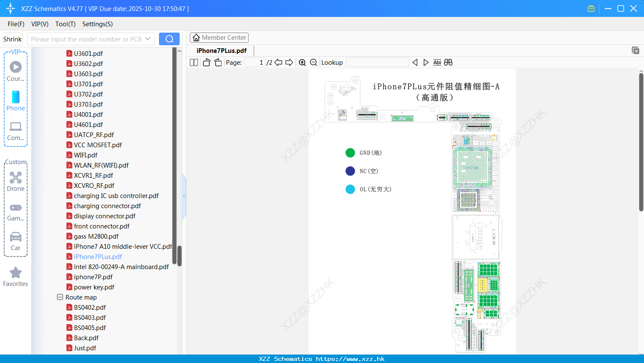Open front connector.pdf

tap(98, 226)
